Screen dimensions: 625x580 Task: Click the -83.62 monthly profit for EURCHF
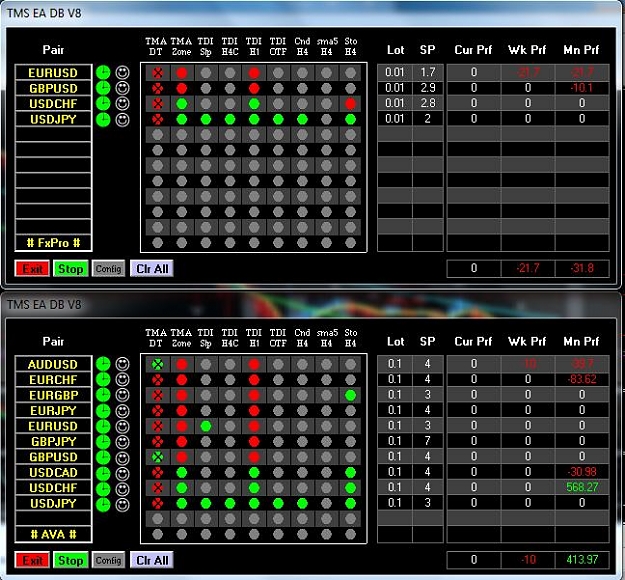(x=582, y=379)
